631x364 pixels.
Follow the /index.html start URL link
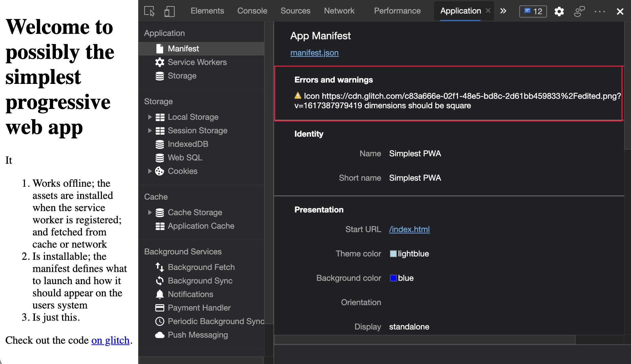(x=409, y=229)
